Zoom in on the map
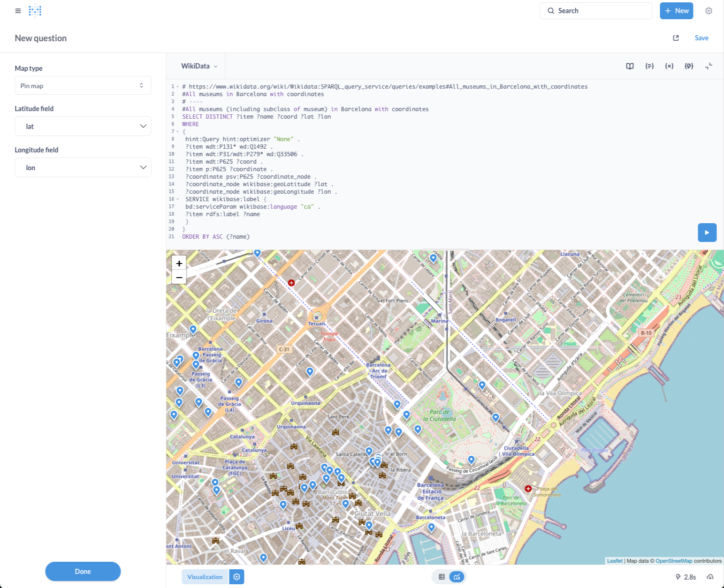The height and width of the screenshot is (588, 724). [x=179, y=264]
